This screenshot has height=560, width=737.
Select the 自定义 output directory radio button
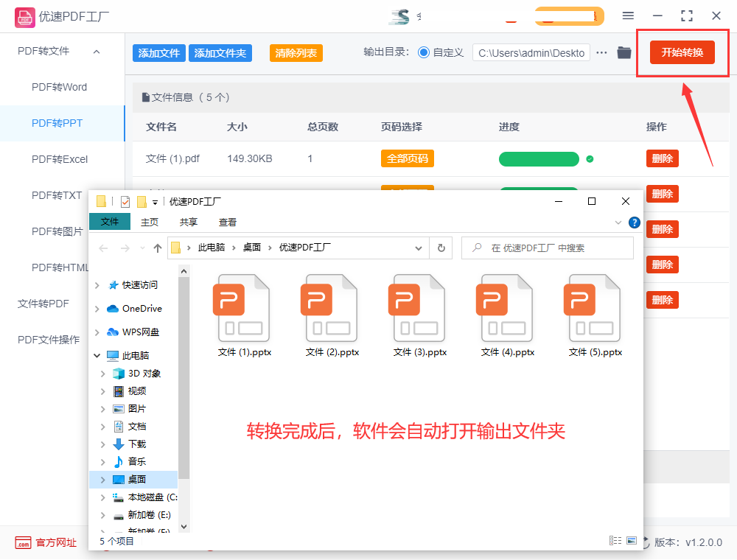coord(424,52)
